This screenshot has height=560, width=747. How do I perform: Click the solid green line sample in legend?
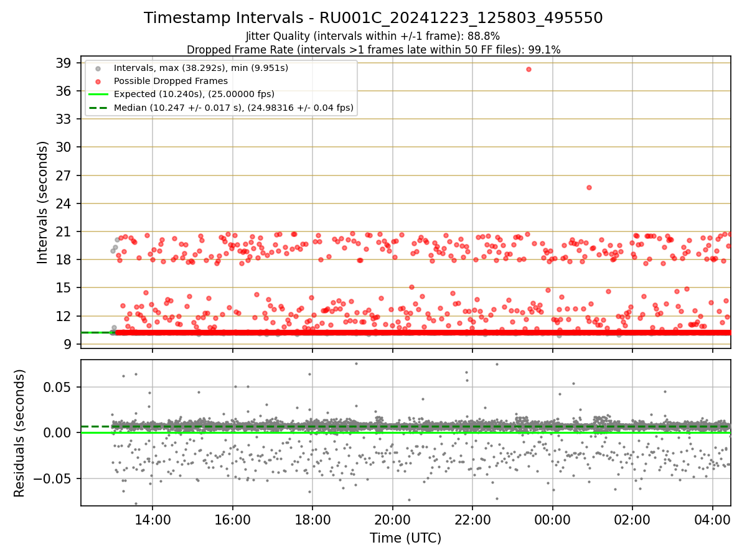pos(97,95)
